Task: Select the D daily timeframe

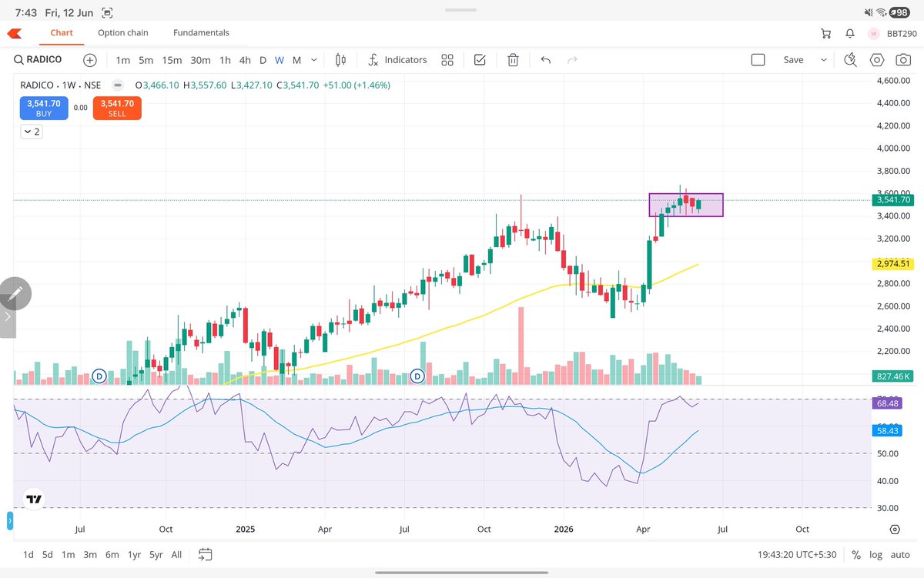Action: pos(263,59)
